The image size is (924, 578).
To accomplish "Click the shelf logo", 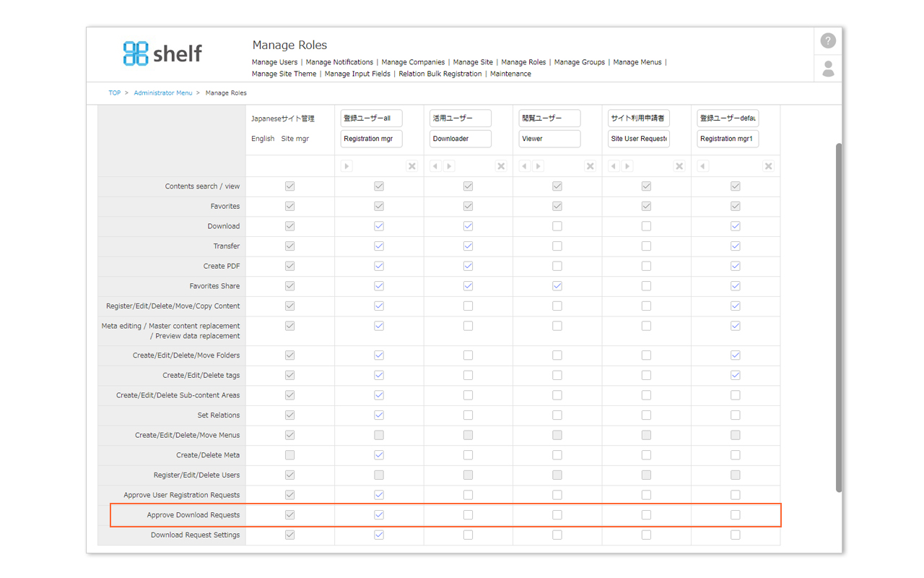I will click(162, 53).
